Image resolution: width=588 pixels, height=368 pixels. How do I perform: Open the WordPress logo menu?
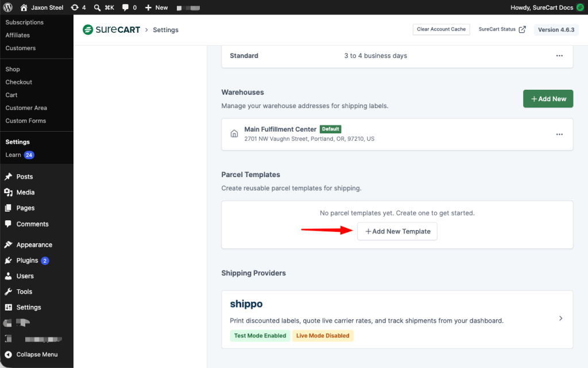point(8,7)
